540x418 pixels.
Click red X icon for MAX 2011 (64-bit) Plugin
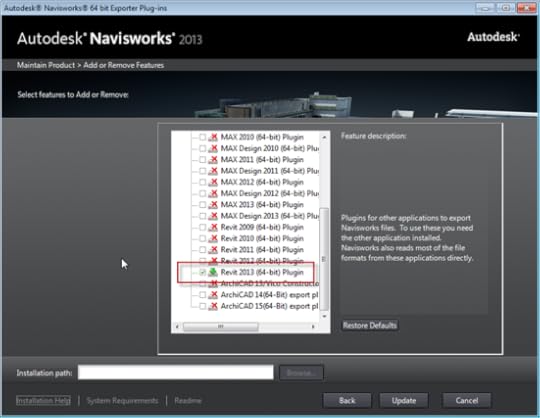(213, 160)
